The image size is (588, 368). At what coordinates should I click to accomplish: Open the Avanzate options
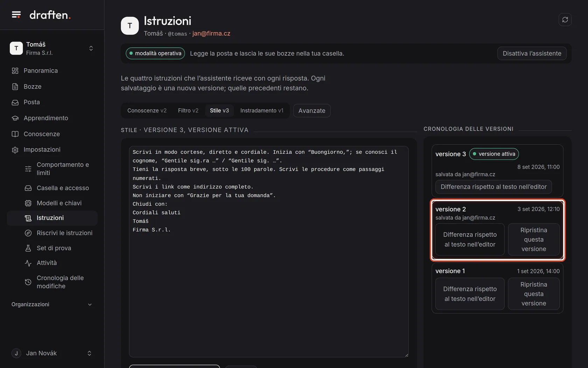[312, 111]
